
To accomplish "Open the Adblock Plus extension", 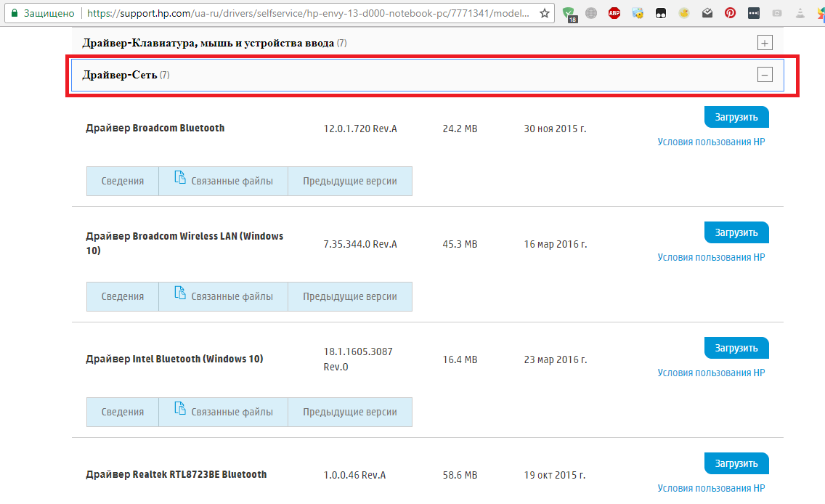I will tap(614, 13).
